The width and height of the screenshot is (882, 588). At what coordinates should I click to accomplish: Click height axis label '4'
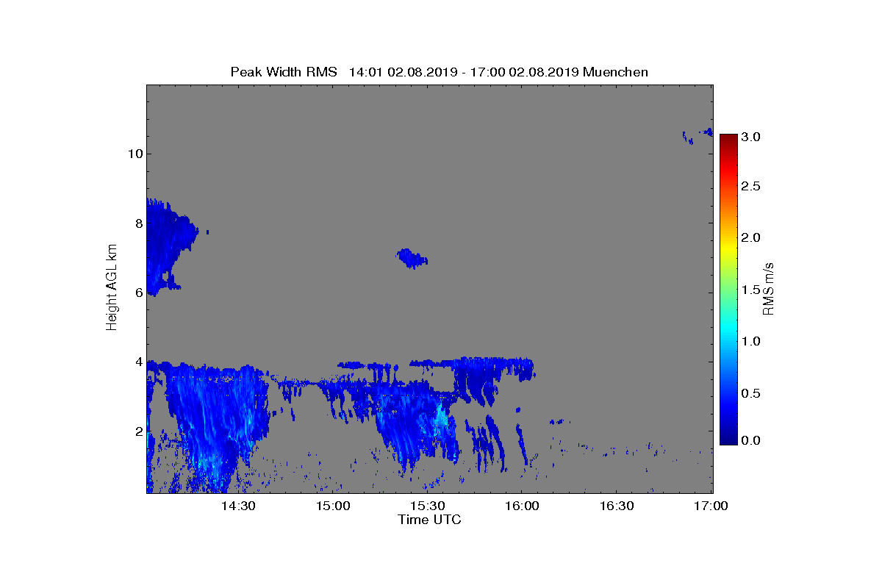pyautogui.click(x=139, y=362)
